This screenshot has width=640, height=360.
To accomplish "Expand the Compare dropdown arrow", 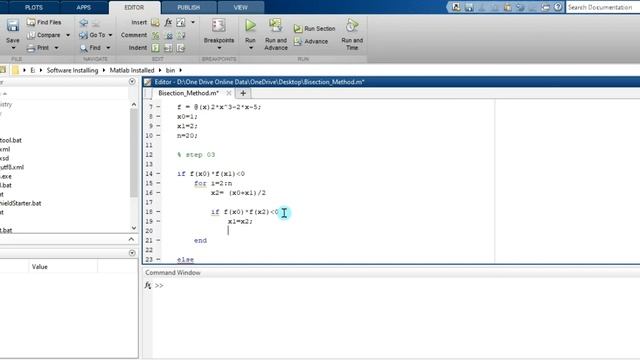I will [68, 35].
